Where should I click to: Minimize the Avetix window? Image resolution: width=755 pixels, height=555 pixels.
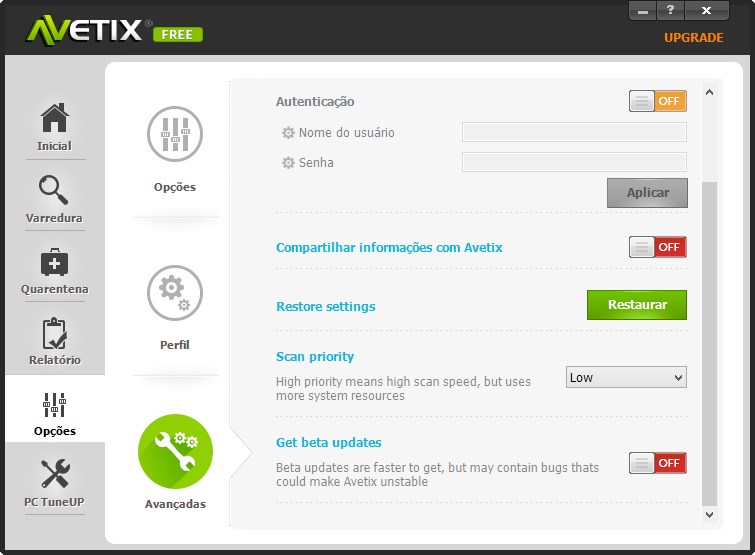click(643, 10)
